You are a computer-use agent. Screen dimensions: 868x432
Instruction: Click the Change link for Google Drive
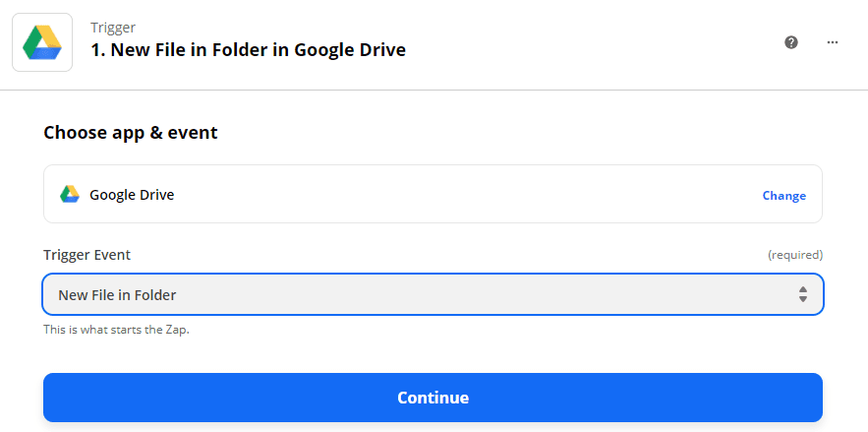(783, 196)
